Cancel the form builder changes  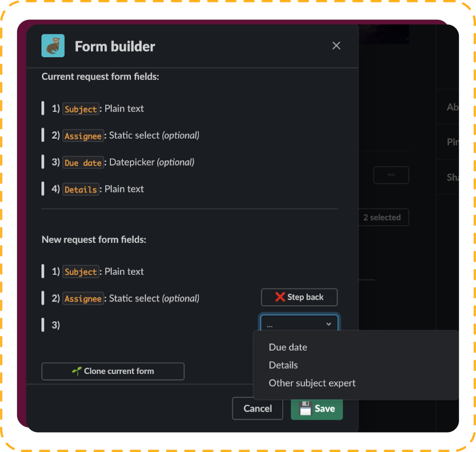coord(258,409)
